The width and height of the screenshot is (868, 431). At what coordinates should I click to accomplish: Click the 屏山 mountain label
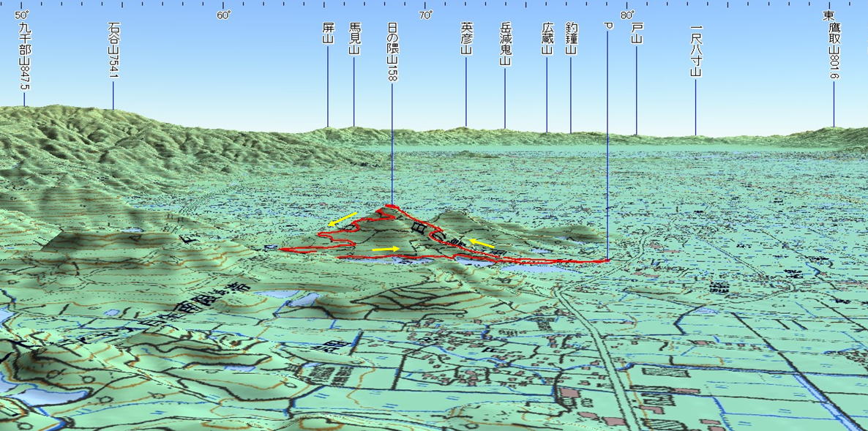tap(328, 33)
